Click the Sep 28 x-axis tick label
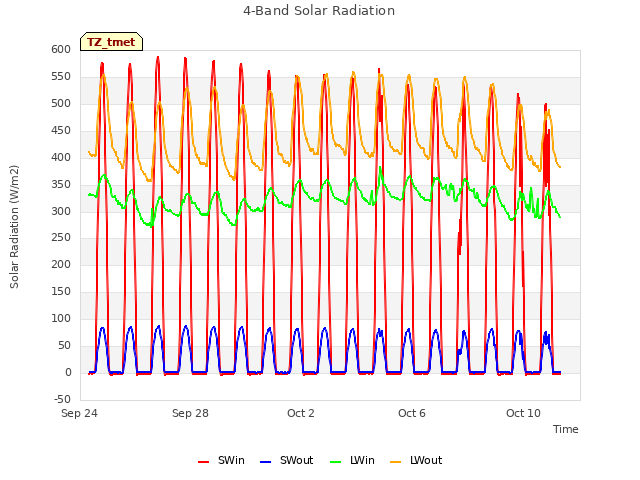The height and width of the screenshot is (480, 640). tap(190, 413)
